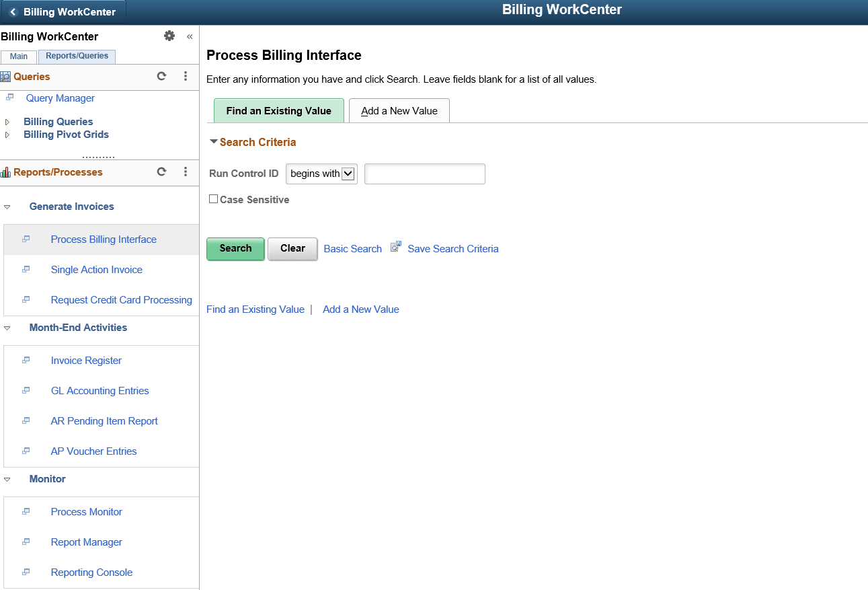Click the back arrow beside Billing WorkCenter
Screen dimensions: 868x590
click(x=12, y=11)
